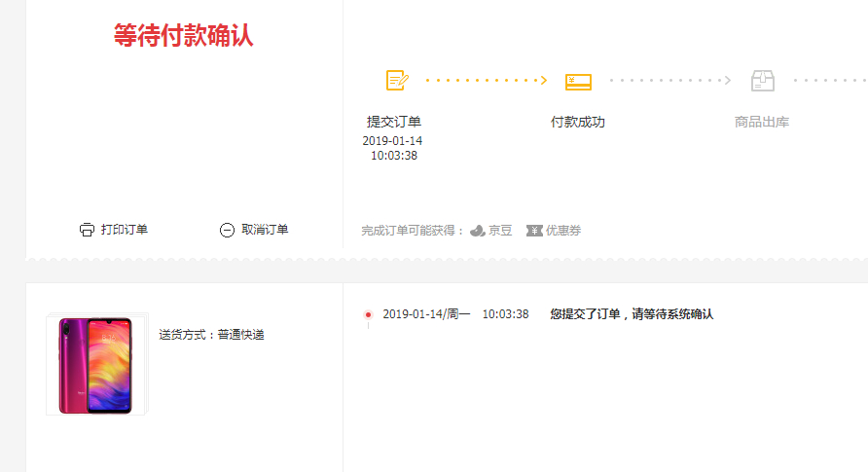Viewport: 868px width, 472px height.
Task: Click the 商品出库 box icon
Action: (x=763, y=81)
